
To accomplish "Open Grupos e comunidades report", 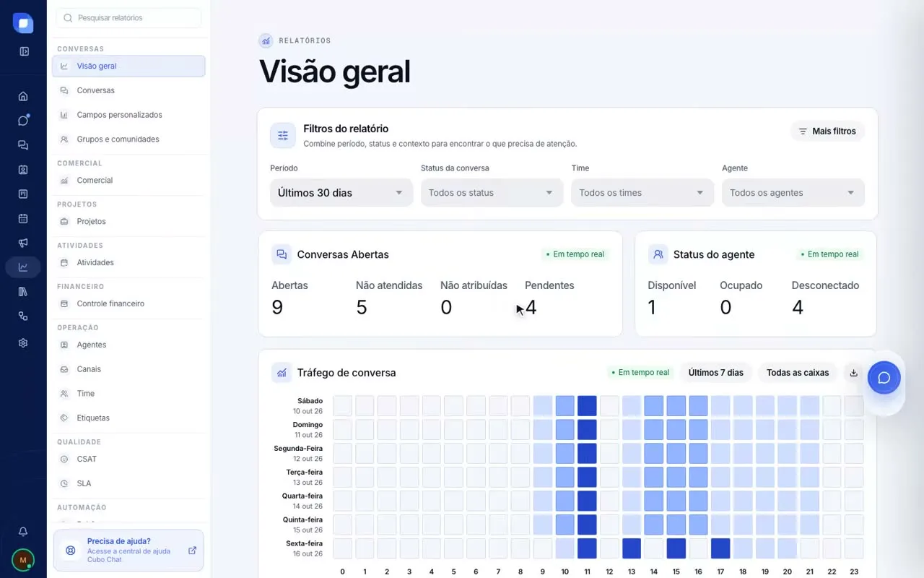I will click(128, 139).
